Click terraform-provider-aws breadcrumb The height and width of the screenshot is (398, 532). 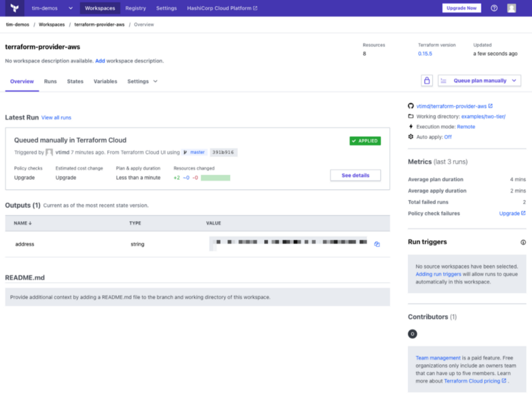coord(99,25)
